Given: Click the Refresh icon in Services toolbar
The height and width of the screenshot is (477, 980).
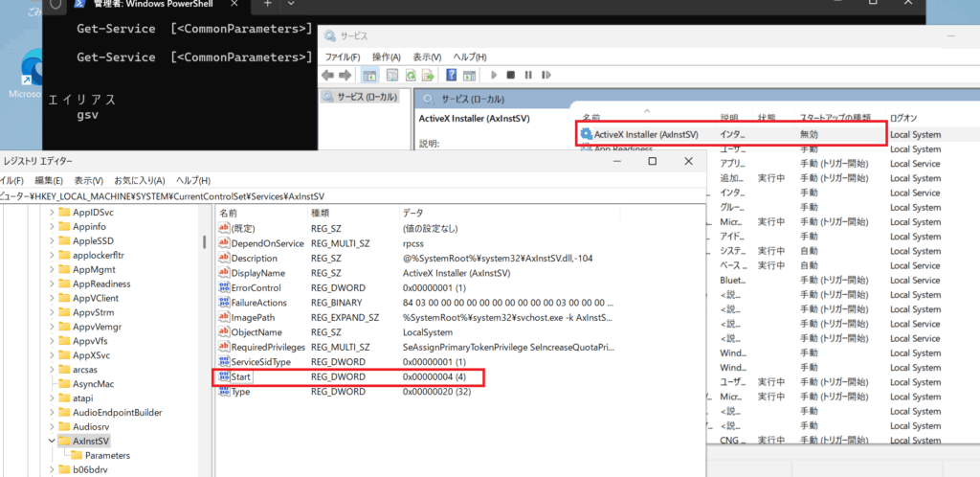Looking at the screenshot, I should pyautogui.click(x=411, y=75).
